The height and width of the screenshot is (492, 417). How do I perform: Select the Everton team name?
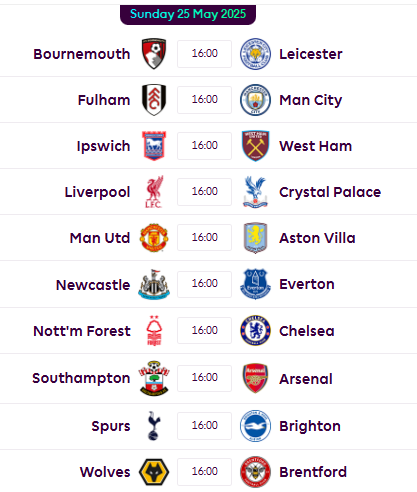[x=307, y=284]
